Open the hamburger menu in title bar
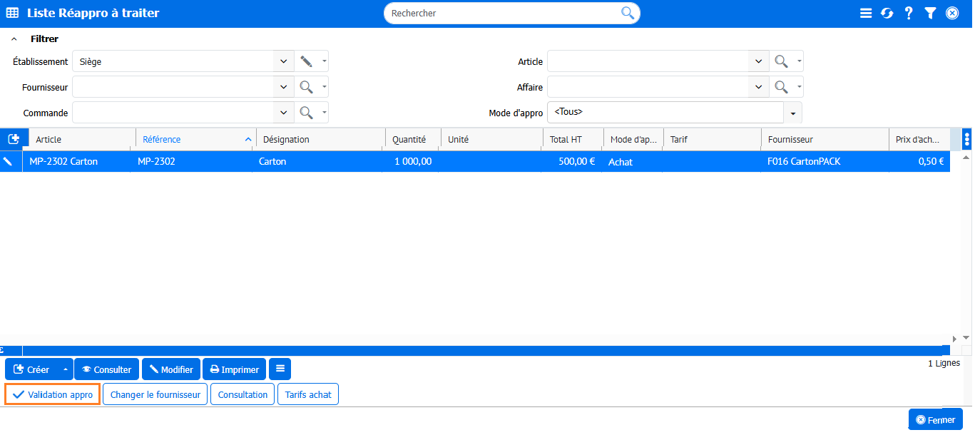The image size is (980, 435). [x=866, y=14]
